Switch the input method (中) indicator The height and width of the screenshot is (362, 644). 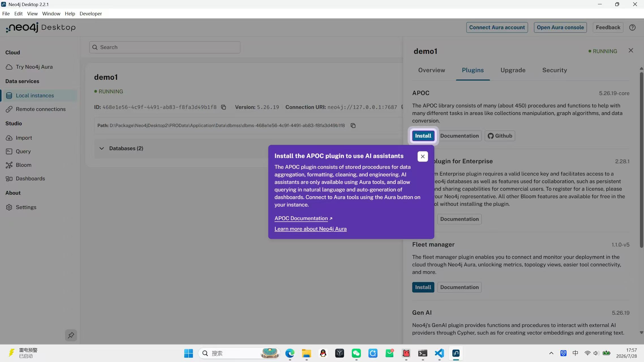(575, 353)
